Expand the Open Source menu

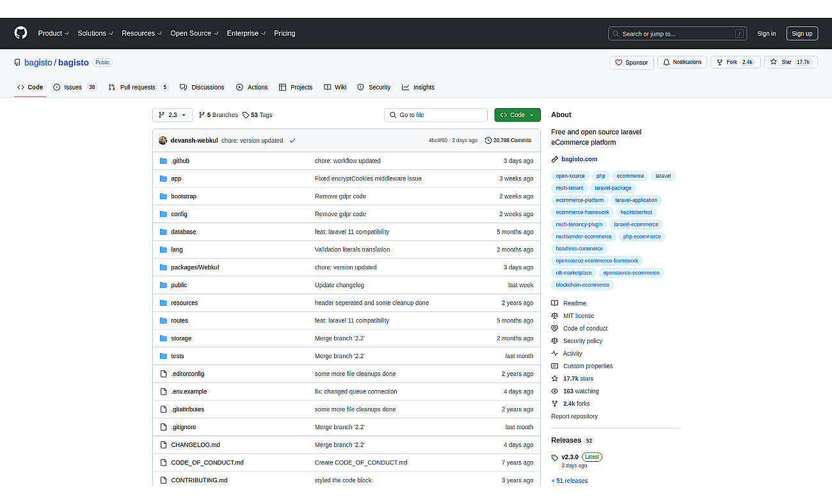coord(194,33)
